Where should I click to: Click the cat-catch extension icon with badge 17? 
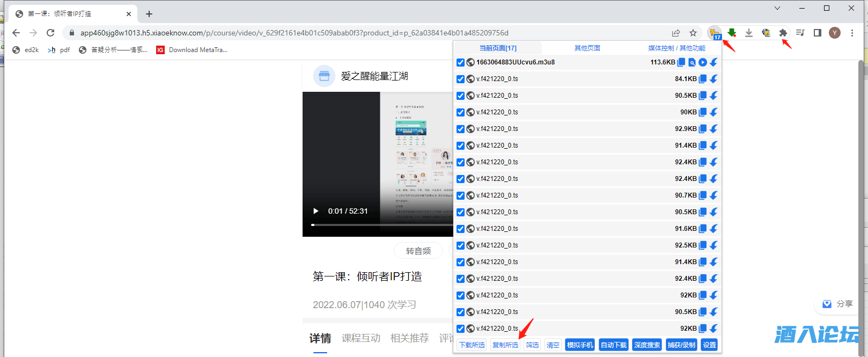coord(714,33)
